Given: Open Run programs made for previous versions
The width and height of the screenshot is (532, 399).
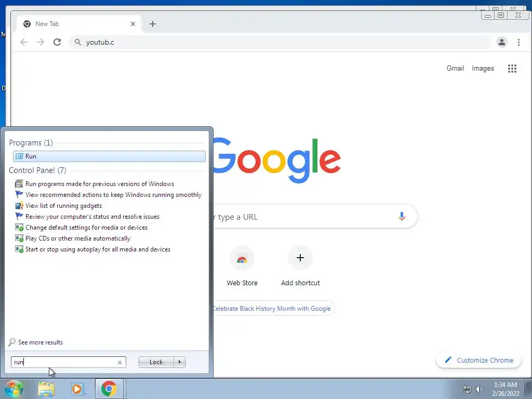Looking at the screenshot, I should [x=100, y=184].
